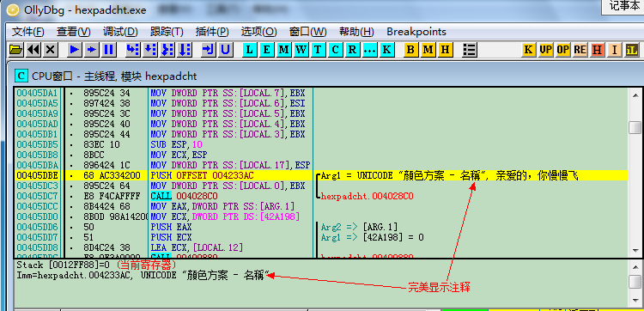Open the 窗口(W) menu
This screenshot has height=311, width=644.
pos(307,32)
